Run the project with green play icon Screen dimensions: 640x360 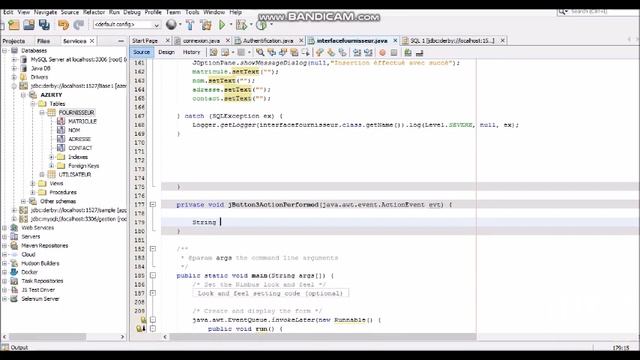[222, 25]
